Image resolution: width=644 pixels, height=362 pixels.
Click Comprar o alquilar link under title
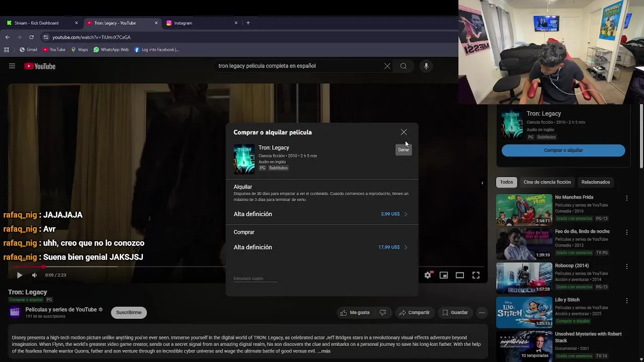pos(26,300)
